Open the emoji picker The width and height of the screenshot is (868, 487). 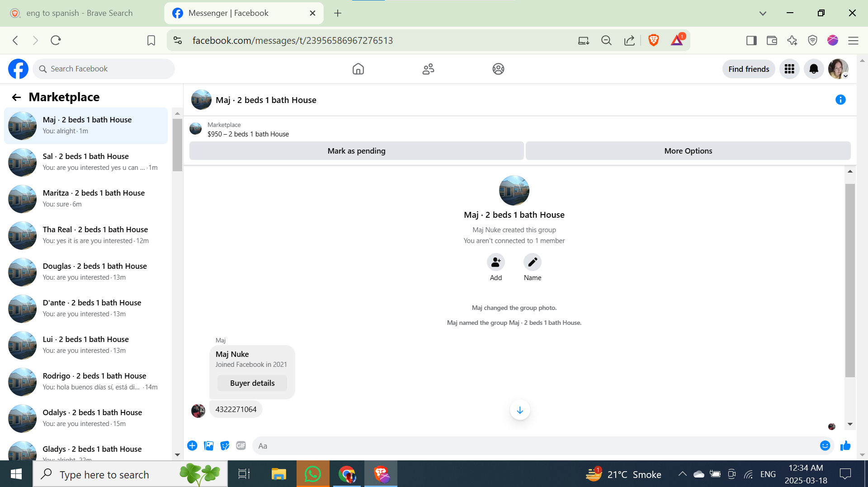pos(825,446)
